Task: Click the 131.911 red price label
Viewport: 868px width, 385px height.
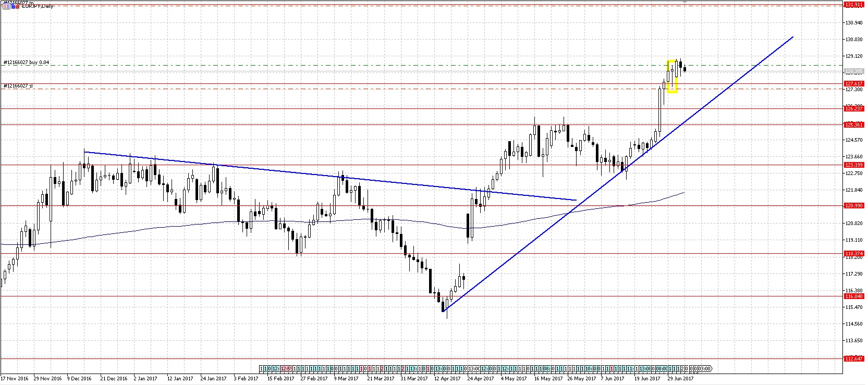Action: [854, 5]
